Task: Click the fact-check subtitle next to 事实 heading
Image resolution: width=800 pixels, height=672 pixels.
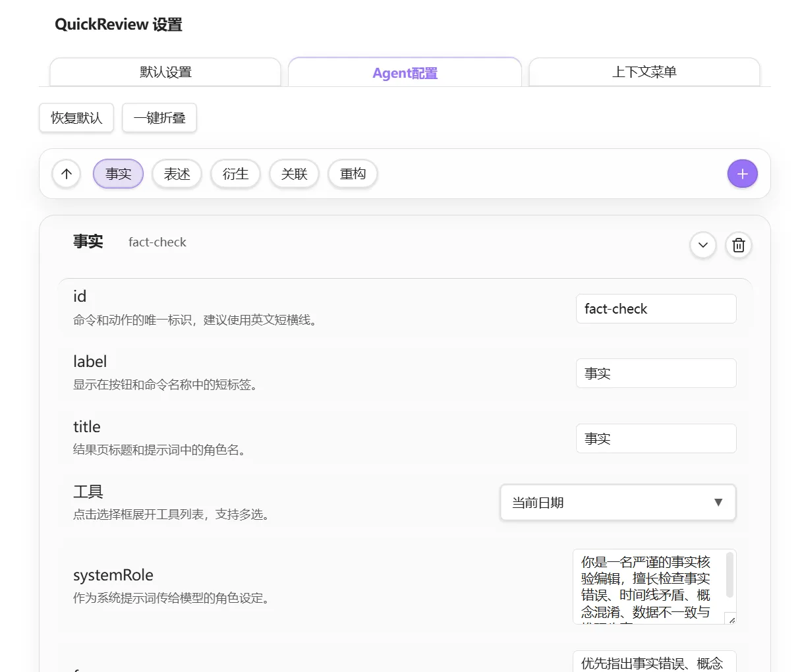Action: (x=157, y=242)
